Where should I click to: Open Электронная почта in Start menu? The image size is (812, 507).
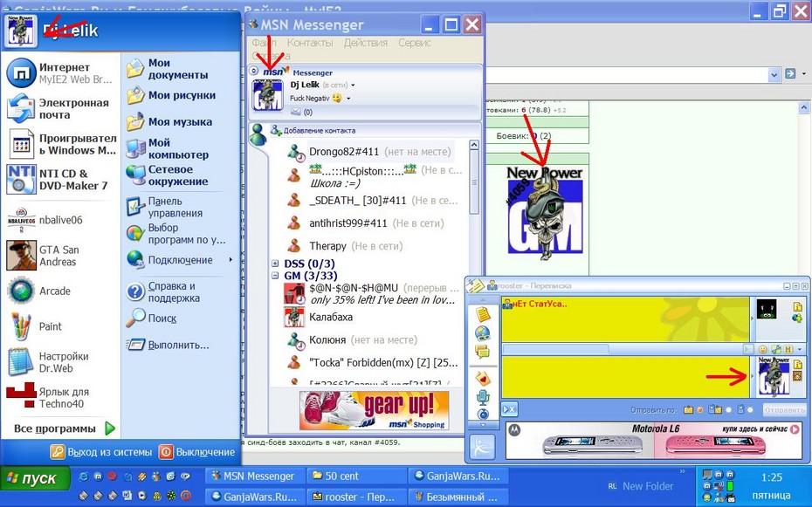(x=61, y=108)
